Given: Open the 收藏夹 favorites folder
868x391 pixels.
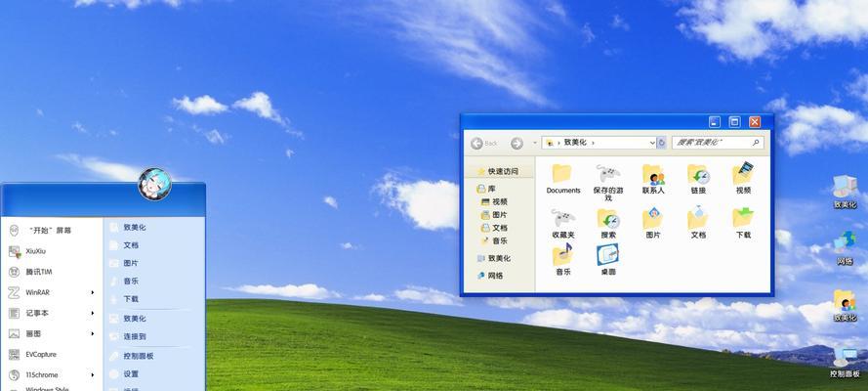Looking at the screenshot, I should (x=563, y=224).
